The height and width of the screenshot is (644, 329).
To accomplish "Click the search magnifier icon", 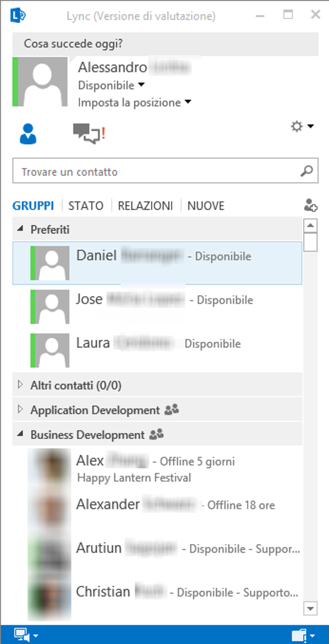I will pos(306,171).
